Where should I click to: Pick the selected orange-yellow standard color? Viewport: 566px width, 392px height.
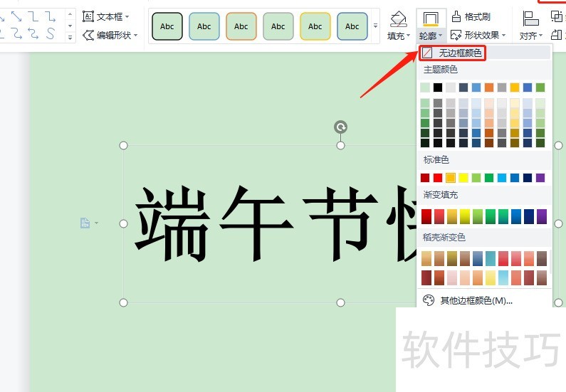(x=451, y=177)
